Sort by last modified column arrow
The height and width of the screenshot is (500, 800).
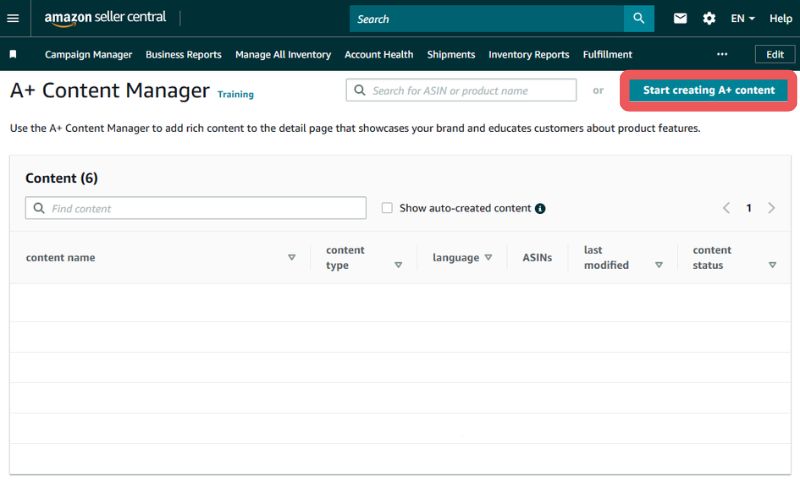point(659,265)
